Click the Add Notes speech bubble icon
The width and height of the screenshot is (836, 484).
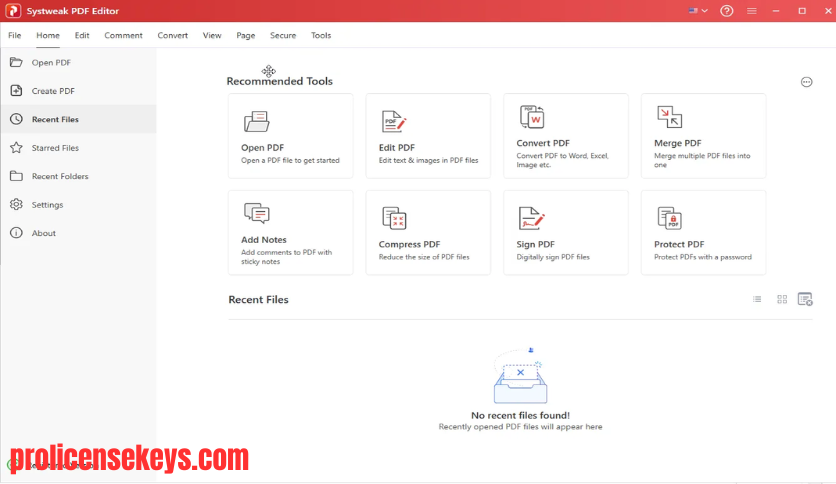pyautogui.click(x=256, y=213)
